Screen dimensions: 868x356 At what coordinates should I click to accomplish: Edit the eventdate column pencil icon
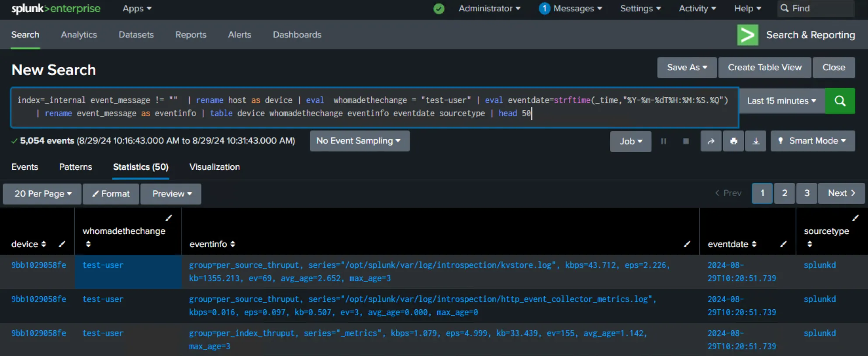point(783,244)
